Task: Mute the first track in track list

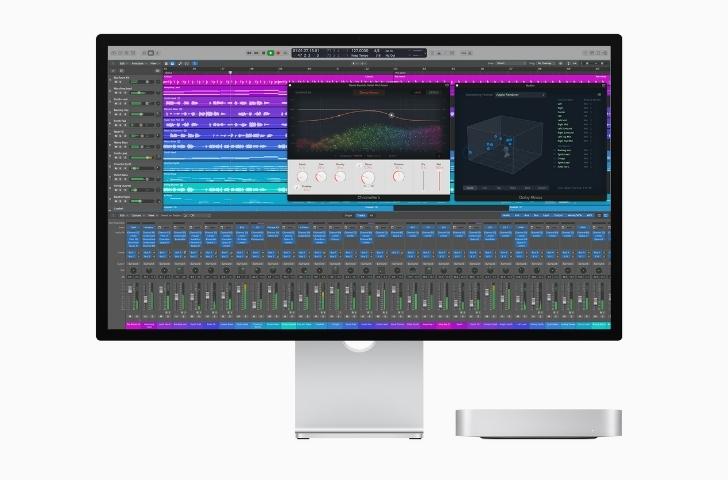Action: tap(114, 81)
